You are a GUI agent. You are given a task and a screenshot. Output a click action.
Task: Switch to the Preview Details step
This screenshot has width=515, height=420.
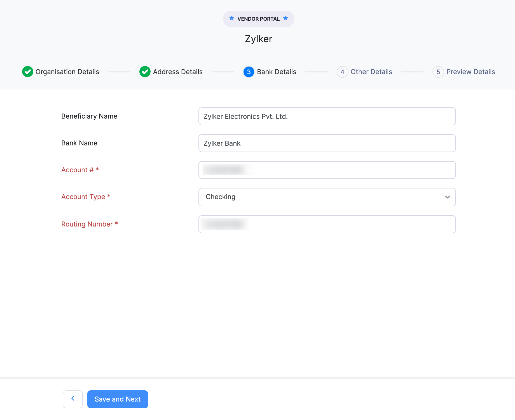tap(471, 72)
